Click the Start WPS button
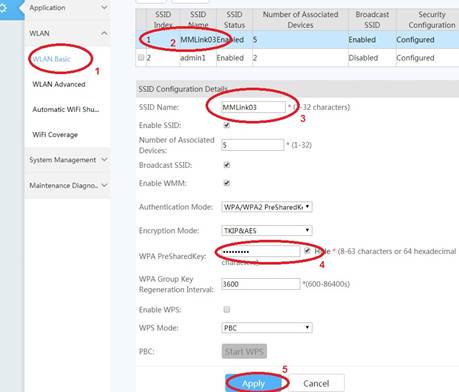 point(244,351)
